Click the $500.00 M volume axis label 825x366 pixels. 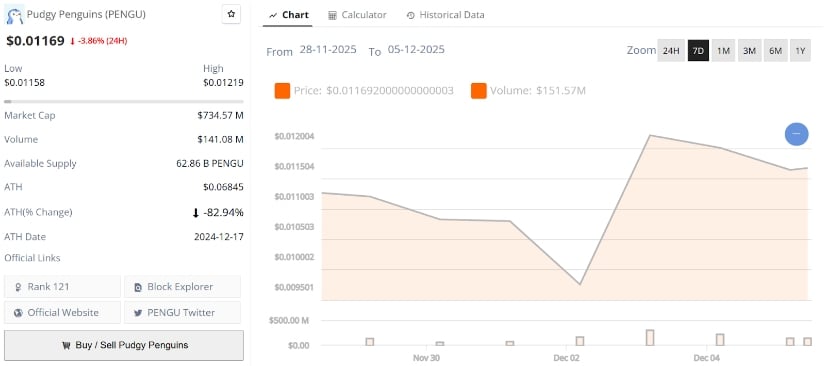[289, 320]
